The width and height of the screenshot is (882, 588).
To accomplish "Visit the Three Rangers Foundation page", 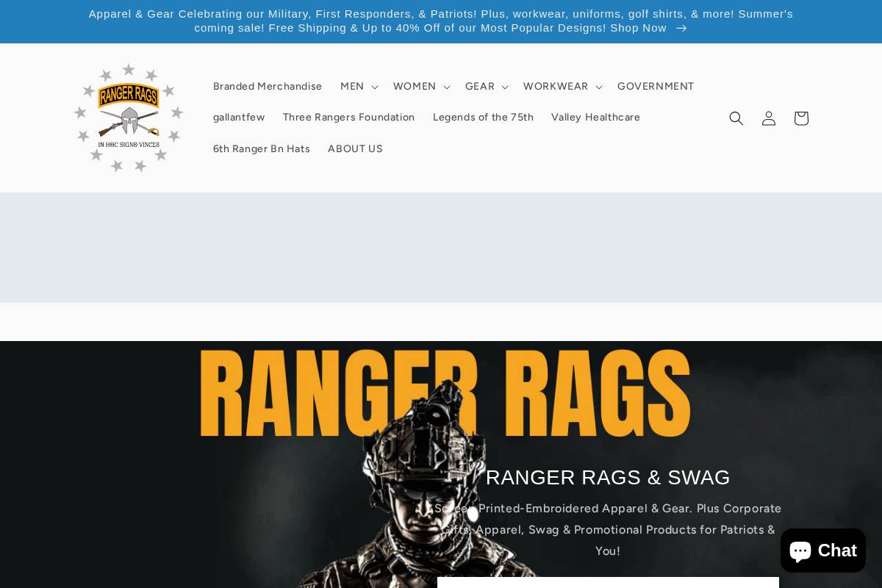I will [x=348, y=117].
